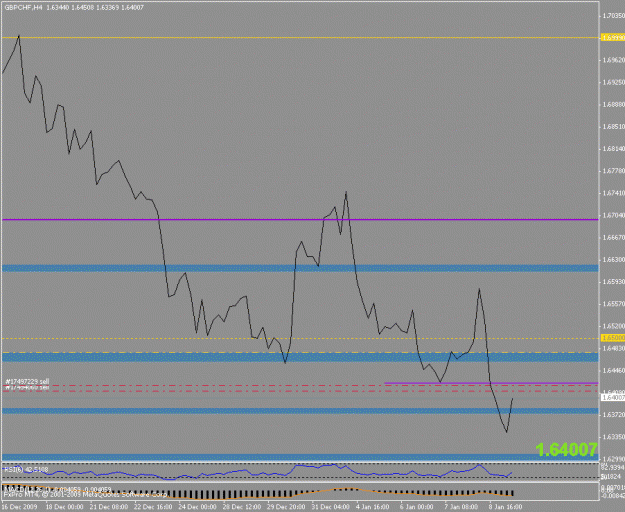
Task: Select the yellow dotted line at 1.65000
Action: 300,338
